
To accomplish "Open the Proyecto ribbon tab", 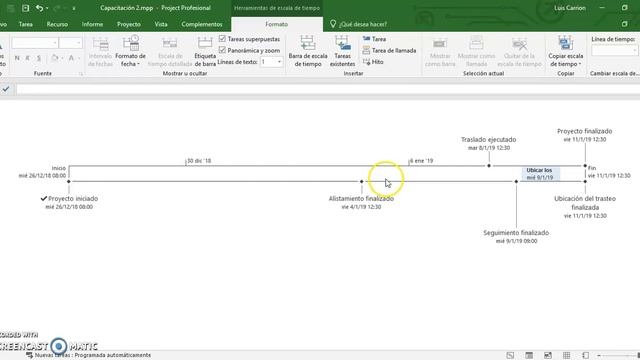I will pyautogui.click(x=129, y=24).
